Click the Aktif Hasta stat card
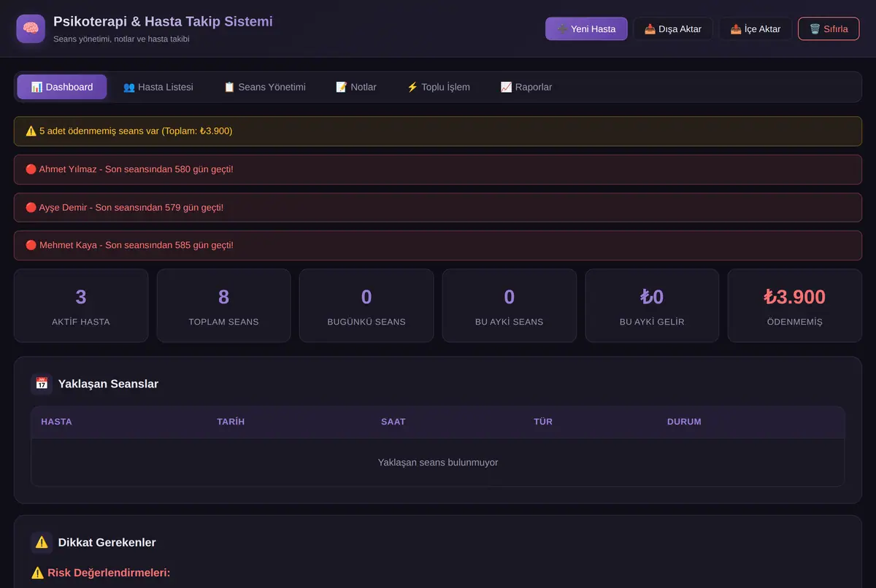The width and height of the screenshot is (876, 588). pos(81,306)
